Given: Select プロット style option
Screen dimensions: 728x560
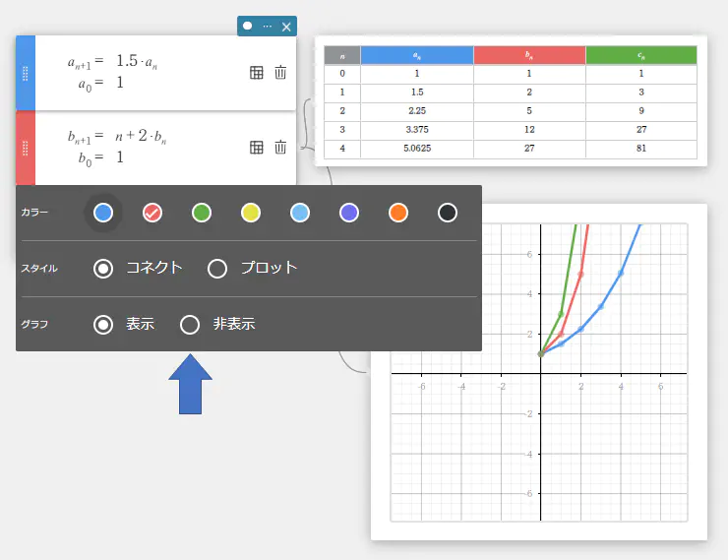Looking at the screenshot, I should click(x=218, y=268).
